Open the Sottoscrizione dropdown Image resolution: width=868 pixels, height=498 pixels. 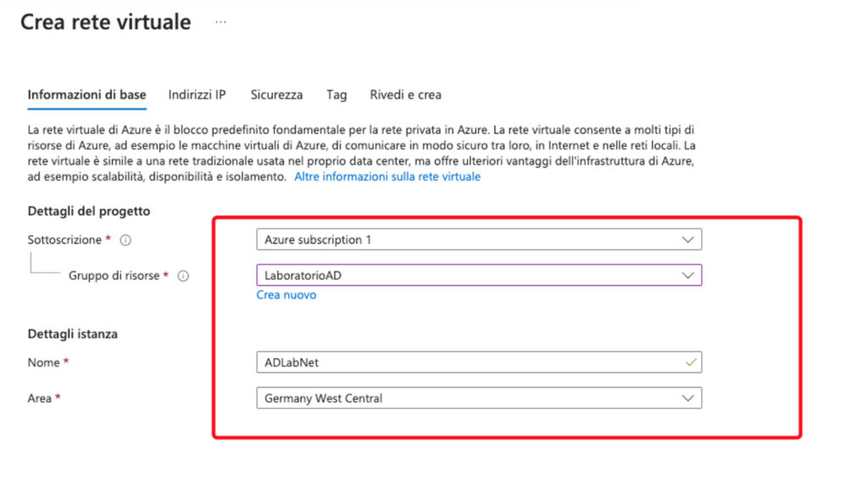tap(478, 240)
